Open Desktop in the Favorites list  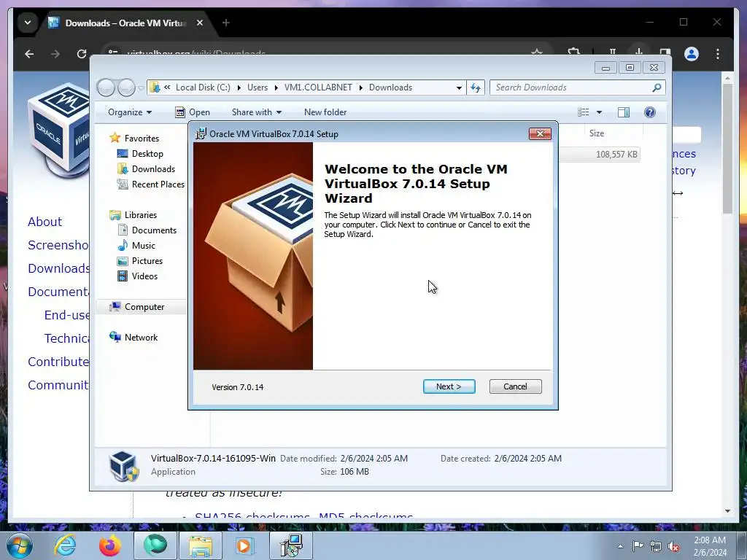tap(147, 154)
